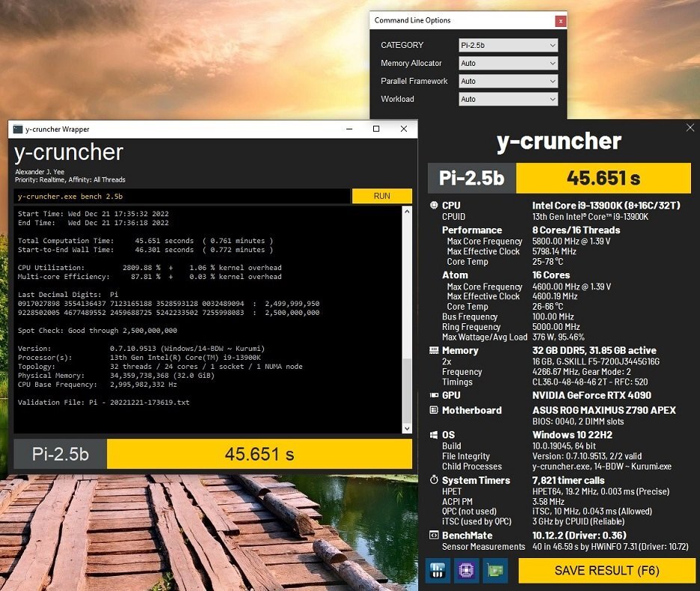Click 'Topology: 32 threads / 24 cores' line
This screenshot has width=700, height=591.
[x=160, y=367]
